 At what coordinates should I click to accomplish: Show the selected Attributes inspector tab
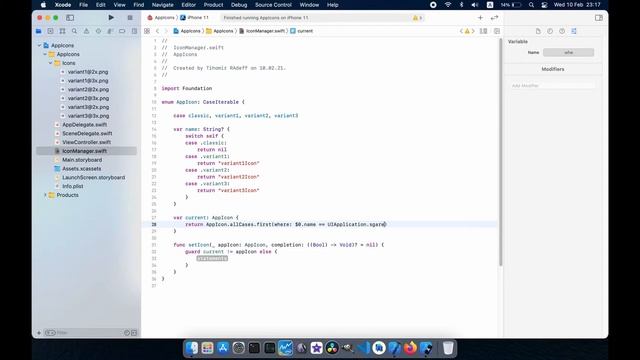tap(574, 31)
